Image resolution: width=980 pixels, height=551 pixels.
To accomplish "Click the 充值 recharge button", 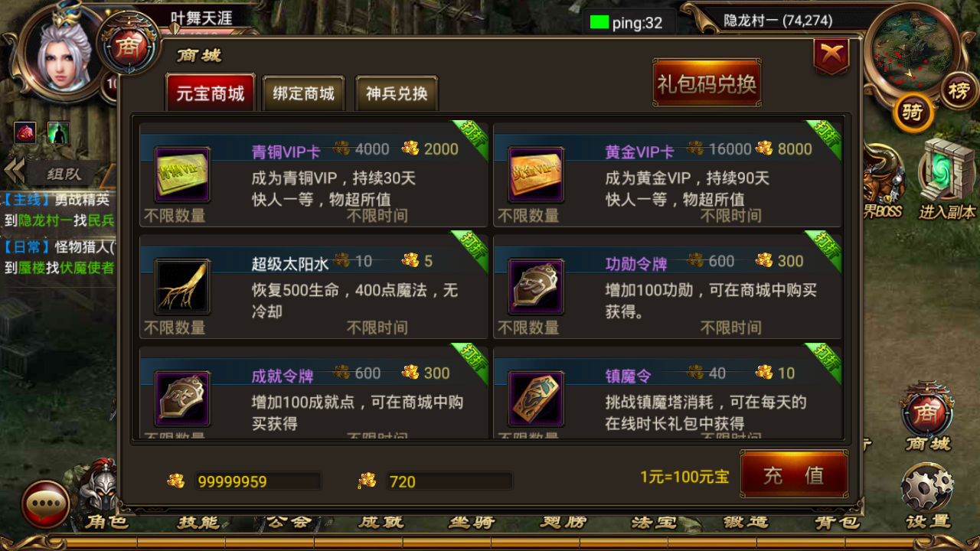I will coord(794,474).
